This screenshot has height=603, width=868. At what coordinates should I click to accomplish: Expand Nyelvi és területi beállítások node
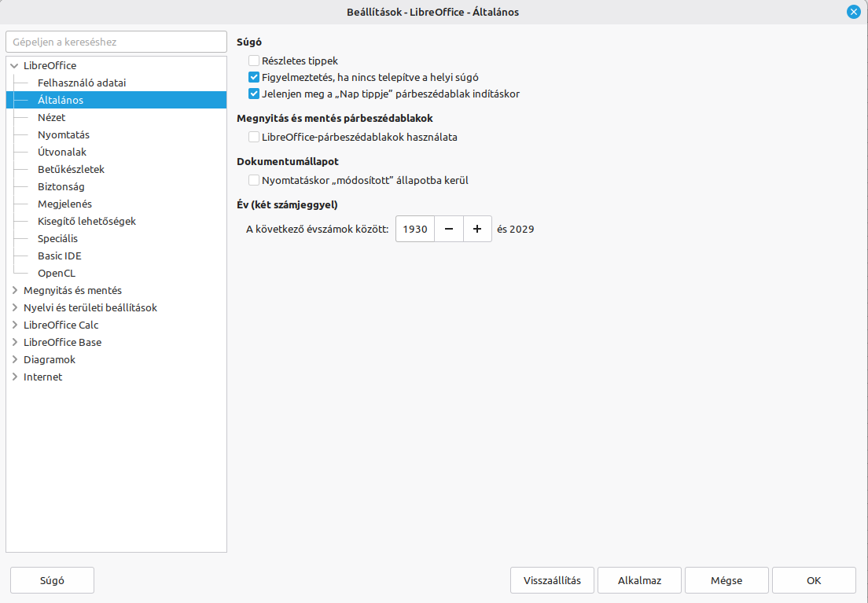point(14,307)
